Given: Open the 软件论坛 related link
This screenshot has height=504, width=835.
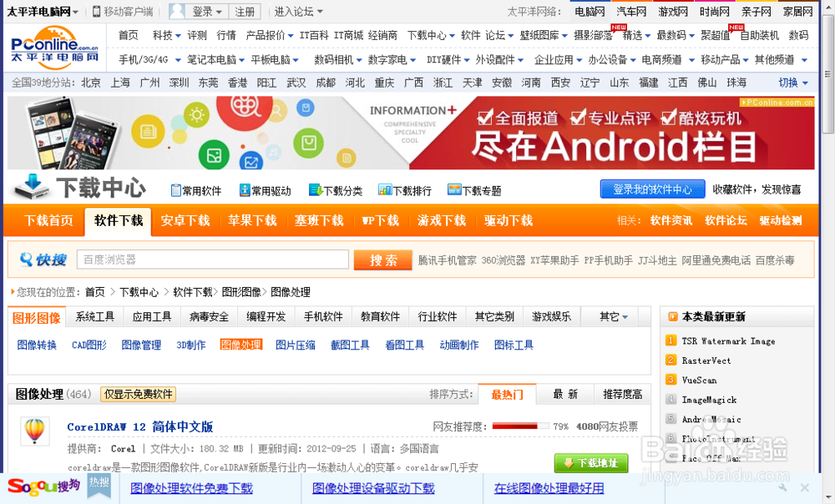Looking at the screenshot, I should pos(726,220).
